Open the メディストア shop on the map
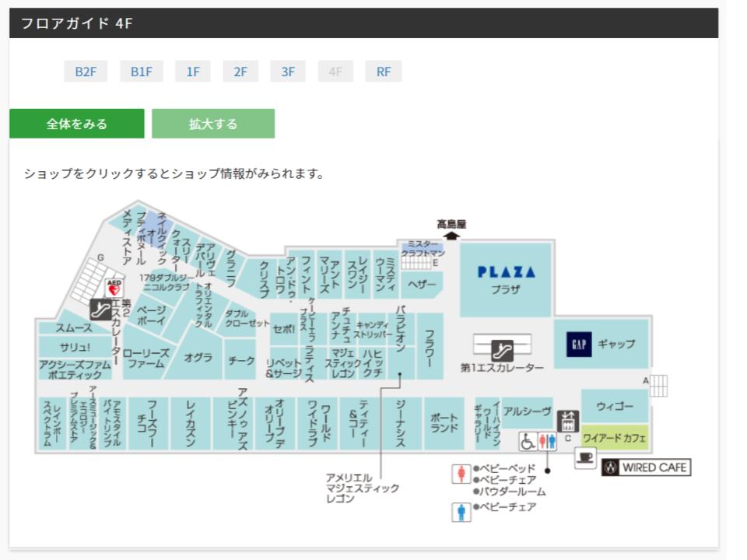Viewport: 747px width, 560px height. point(126,236)
